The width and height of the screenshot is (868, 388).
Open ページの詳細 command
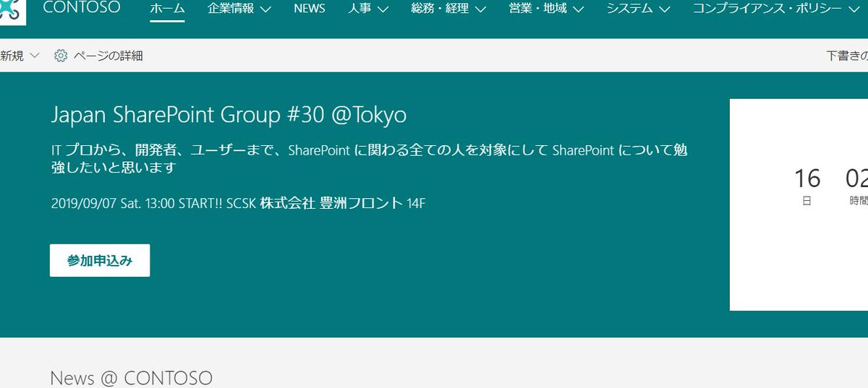[108, 56]
